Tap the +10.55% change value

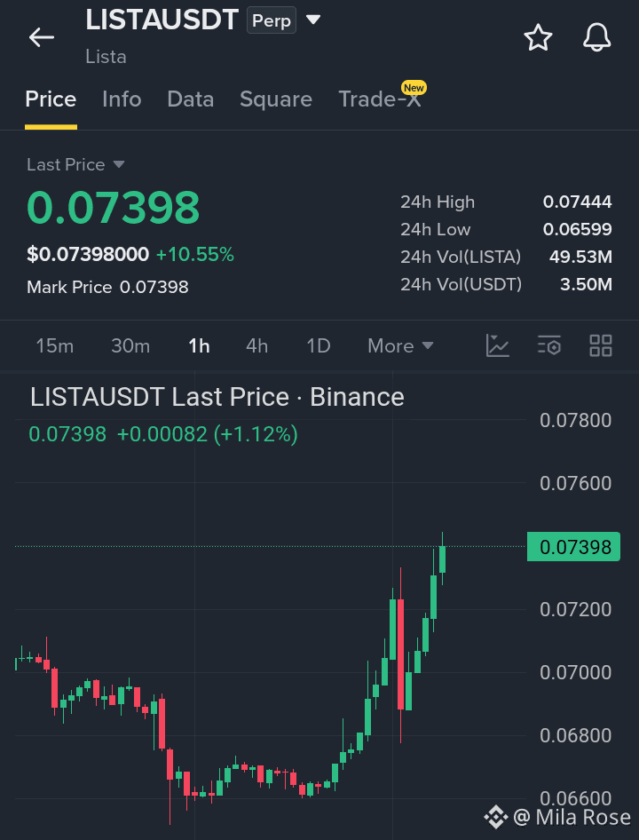pyautogui.click(x=195, y=255)
